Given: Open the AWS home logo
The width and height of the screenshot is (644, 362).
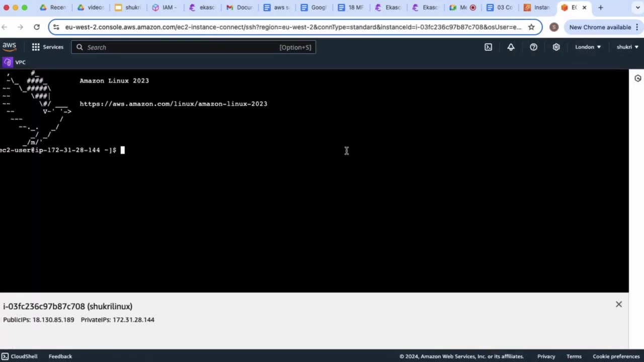Looking at the screenshot, I should coord(9,46).
